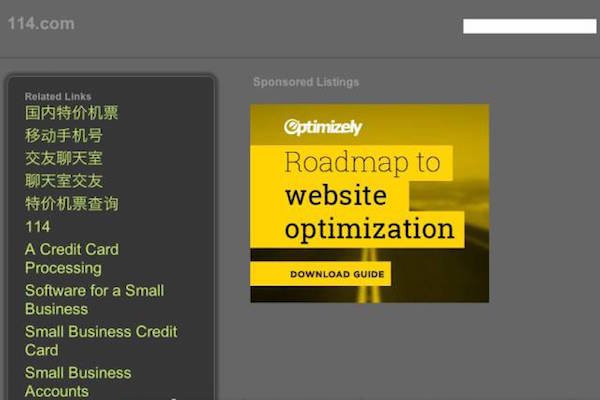Click the Related Links heading
The height and width of the screenshot is (400, 600).
(x=58, y=96)
